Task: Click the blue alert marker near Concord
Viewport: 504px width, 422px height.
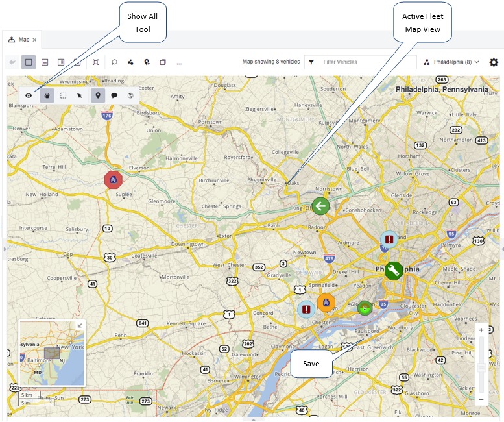Action: [x=306, y=310]
